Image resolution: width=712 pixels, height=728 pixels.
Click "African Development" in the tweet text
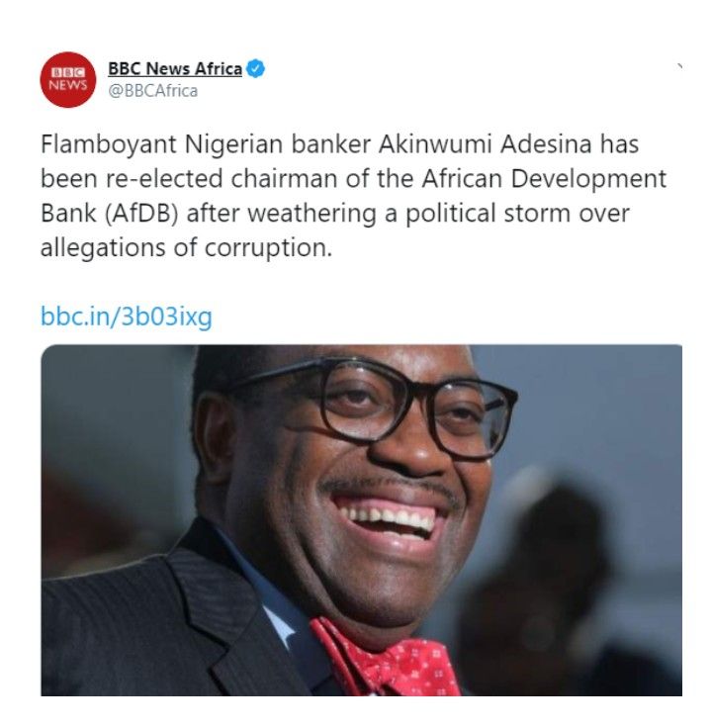click(544, 179)
